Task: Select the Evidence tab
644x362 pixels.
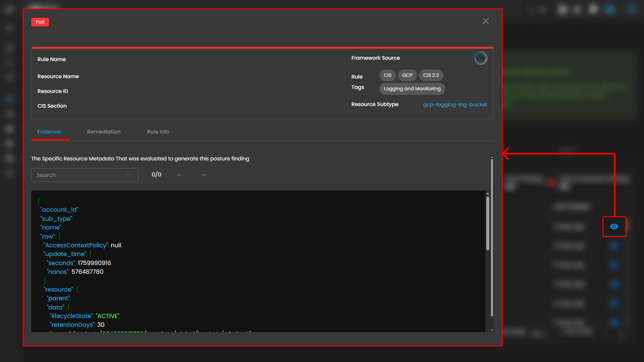Action: tap(49, 132)
